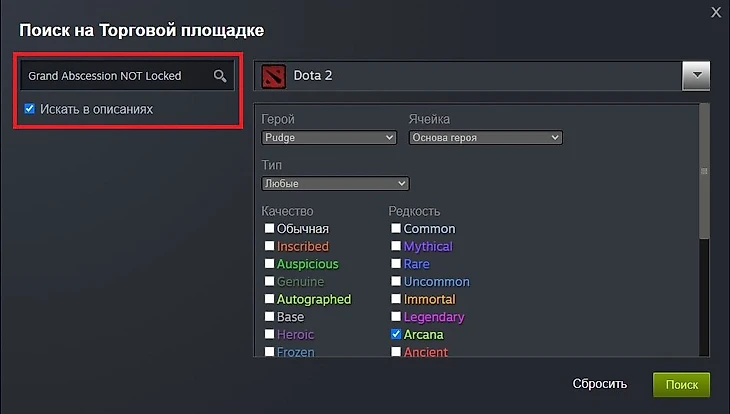Click the Grand Abscession search field

tap(115, 76)
